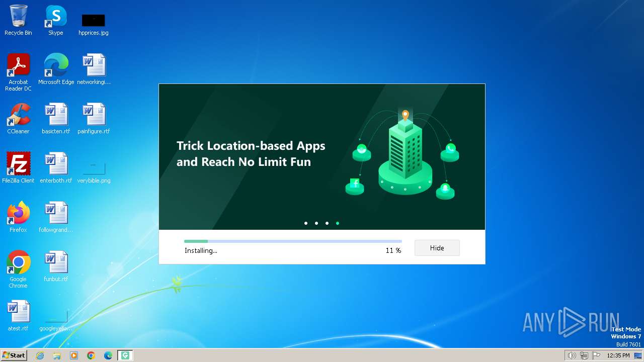This screenshot has height=362, width=644.
Task: Select basicten.rtf document icon
Action: 56,119
